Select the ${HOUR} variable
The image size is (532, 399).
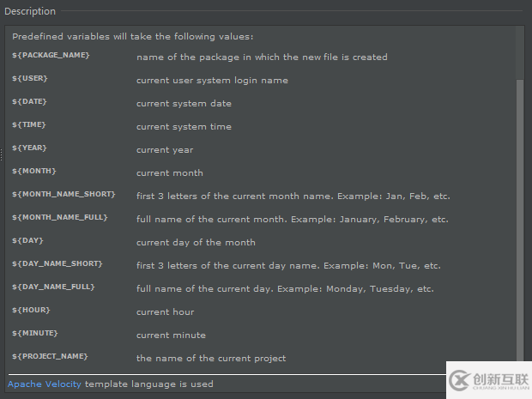31,311
